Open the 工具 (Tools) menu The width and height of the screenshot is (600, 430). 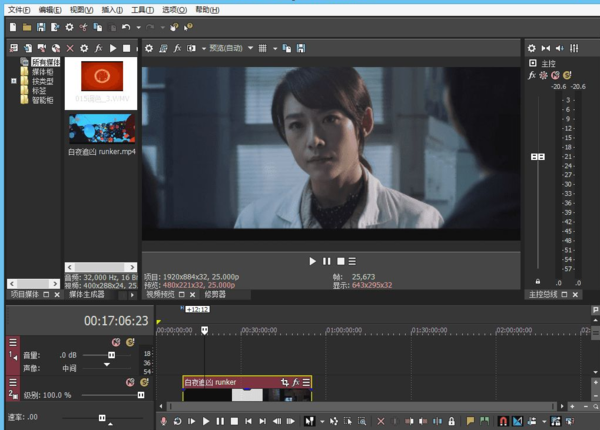tap(142, 9)
